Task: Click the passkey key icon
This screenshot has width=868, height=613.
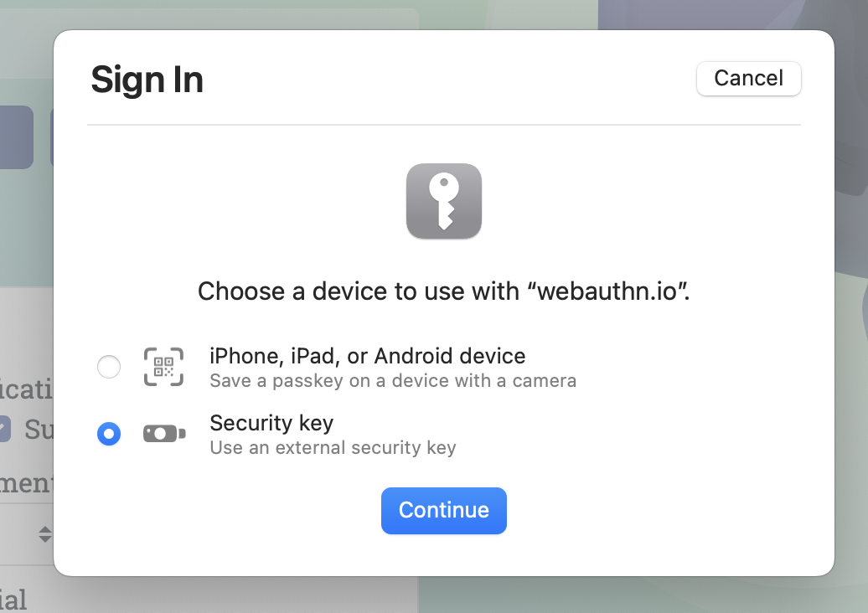Action: pyautogui.click(x=443, y=201)
